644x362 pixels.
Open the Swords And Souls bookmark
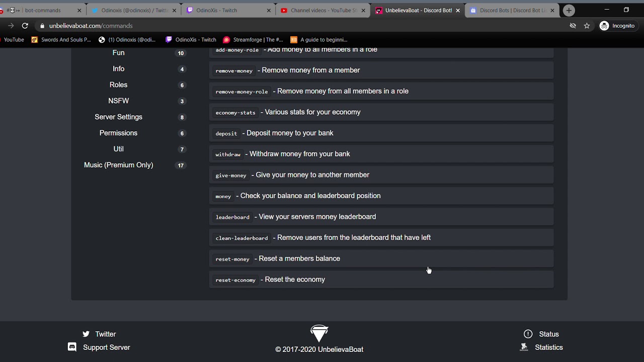coord(61,40)
